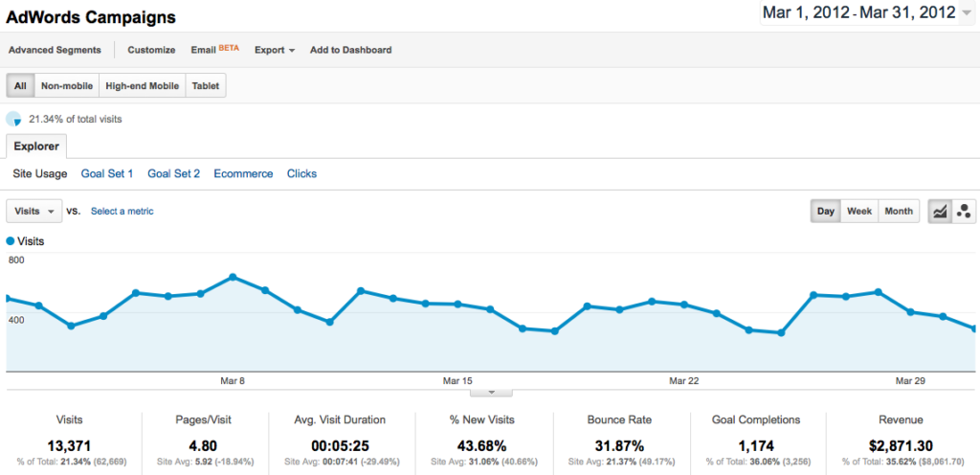980x475 pixels.
Task: Click the AdWords Campaigns heading
Action: pos(91,17)
